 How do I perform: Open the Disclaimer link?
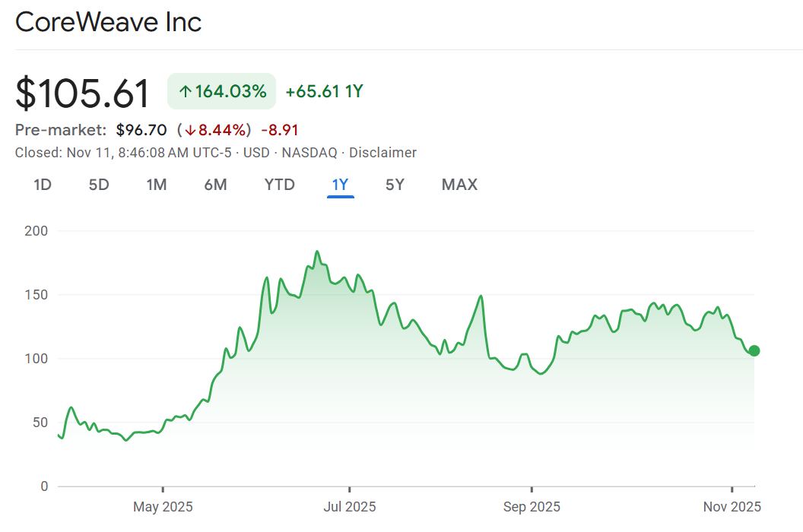pos(382,153)
